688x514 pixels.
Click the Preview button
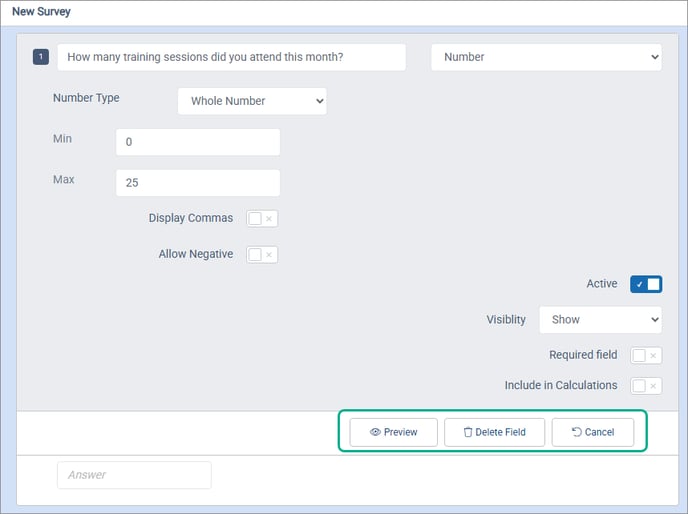pos(393,432)
